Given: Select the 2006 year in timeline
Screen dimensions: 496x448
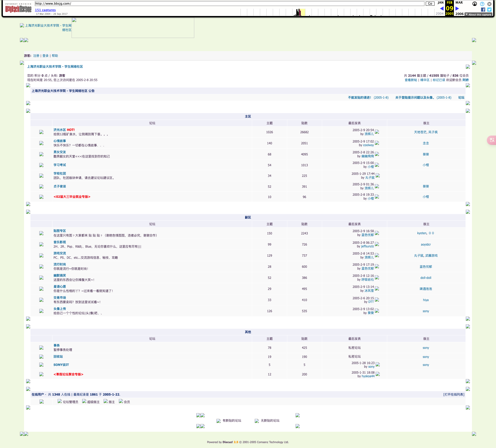Looking at the screenshot, I should [459, 14].
